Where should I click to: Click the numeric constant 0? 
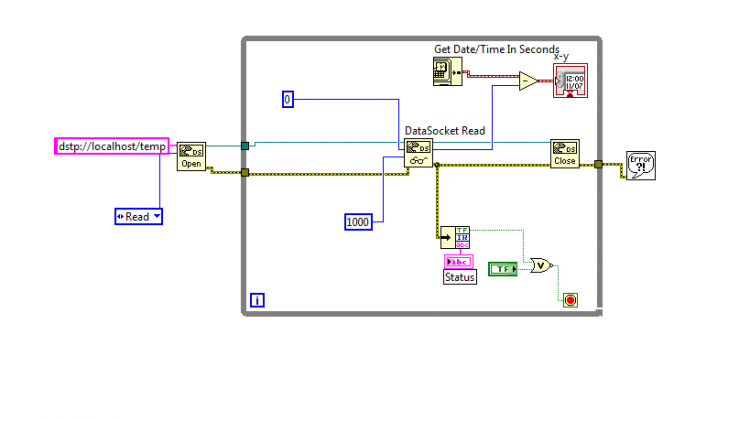(287, 100)
